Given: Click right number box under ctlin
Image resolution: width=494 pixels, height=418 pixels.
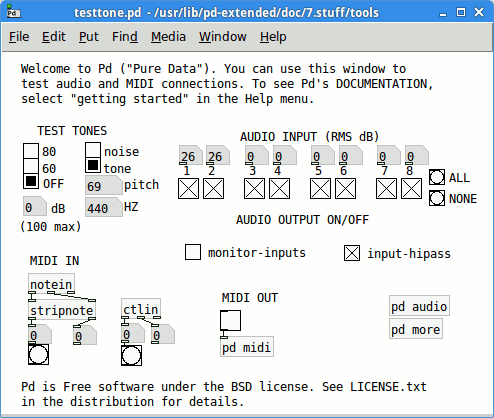Looking at the screenshot, I should pyautogui.click(x=163, y=334).
